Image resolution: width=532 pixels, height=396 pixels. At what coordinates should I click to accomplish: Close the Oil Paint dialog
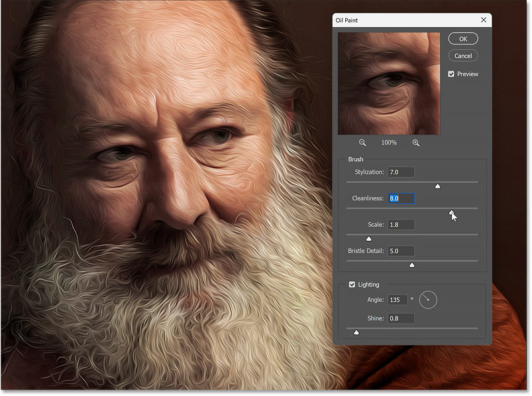pyautogui.click(x=483, y=20)
